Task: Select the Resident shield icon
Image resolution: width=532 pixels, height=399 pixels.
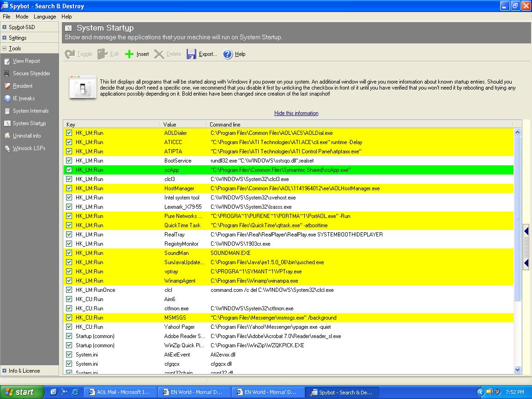Action: click(7, 86)
